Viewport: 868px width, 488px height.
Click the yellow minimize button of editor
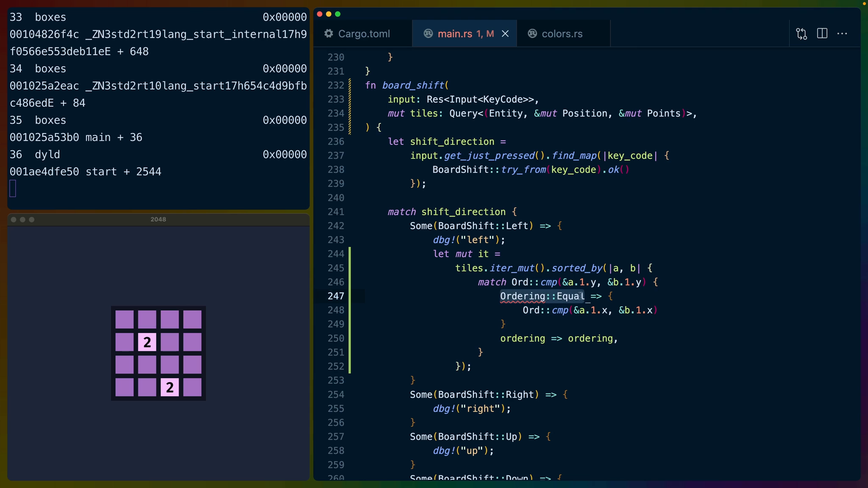[328, 14]
